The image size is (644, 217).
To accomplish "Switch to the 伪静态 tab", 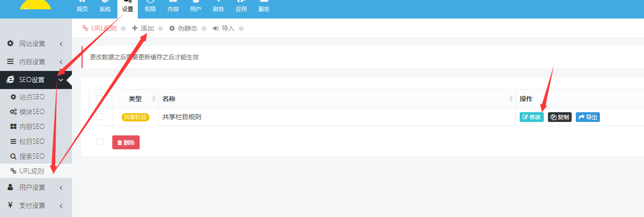I will pos(183,28).
